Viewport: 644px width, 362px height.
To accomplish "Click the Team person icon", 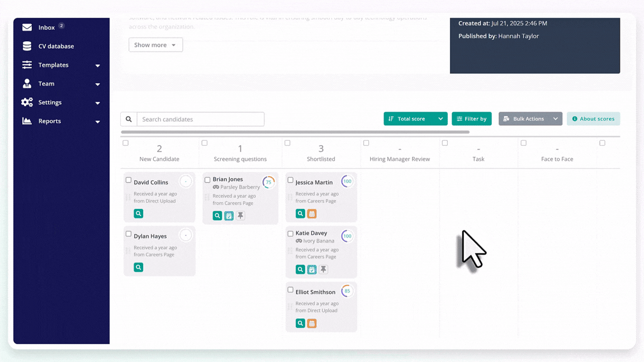I will (x=27, y=83).
